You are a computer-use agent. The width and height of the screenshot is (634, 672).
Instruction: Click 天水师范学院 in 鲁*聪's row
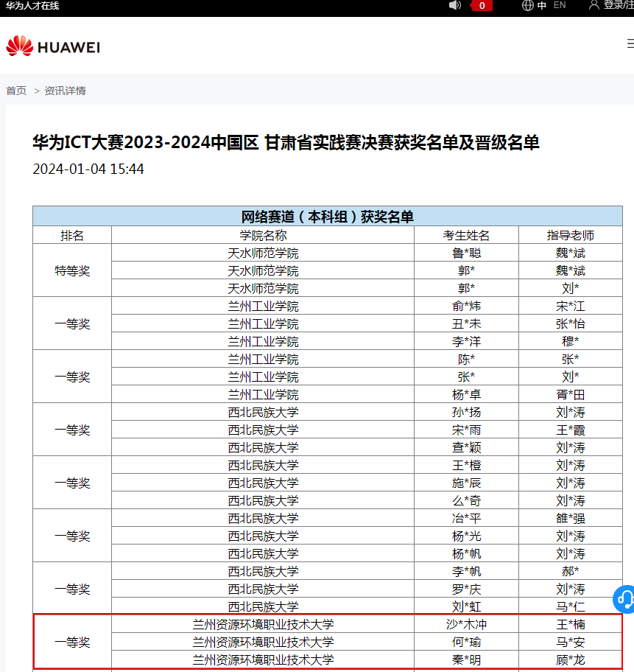click(263, 253)
